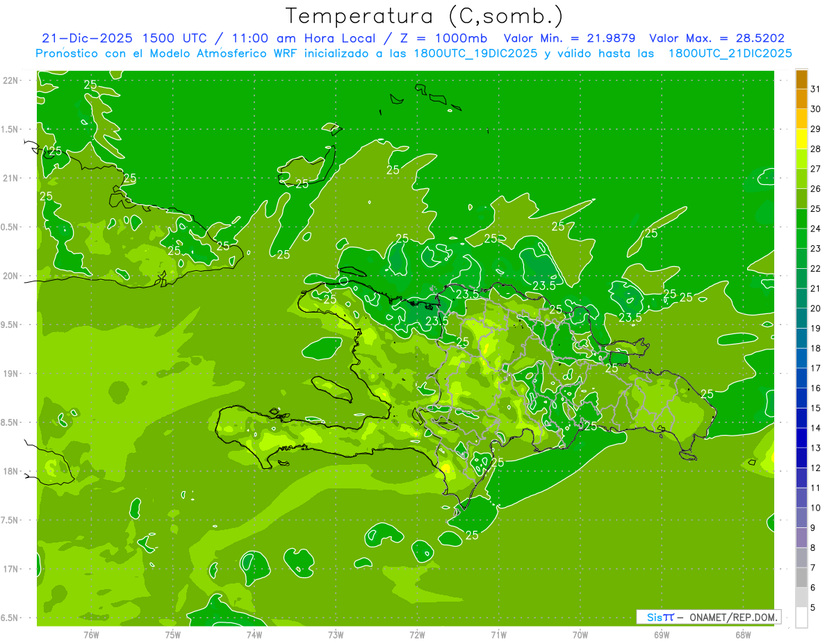Click the title "Temperatura (C,somb.)"
Image resolution: width=834 pixels, height=644 pixels.
[x=425, y=16]
